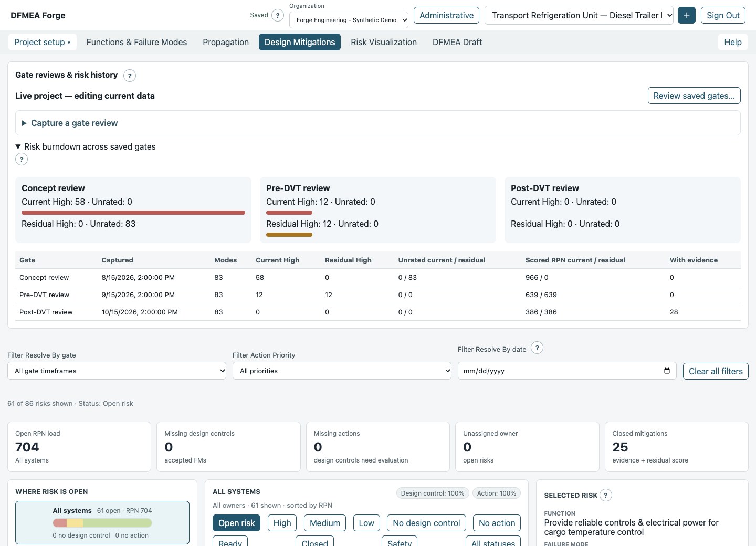756x546 pixels.
Task: Click the DFMEA Forge app title
Action: (38, 15)
